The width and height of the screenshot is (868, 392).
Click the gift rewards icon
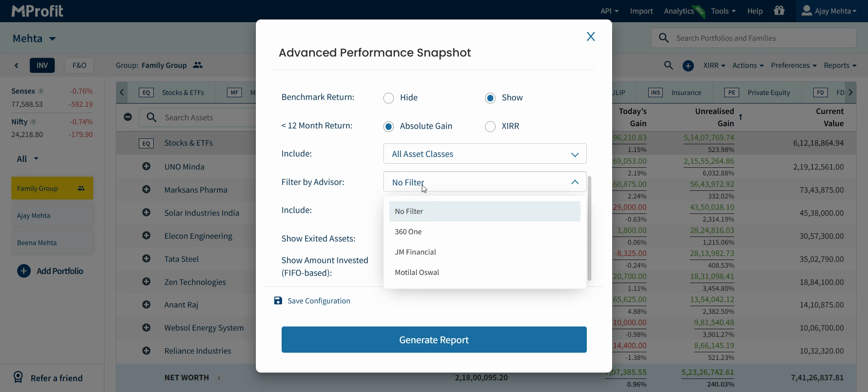[779, 10]
